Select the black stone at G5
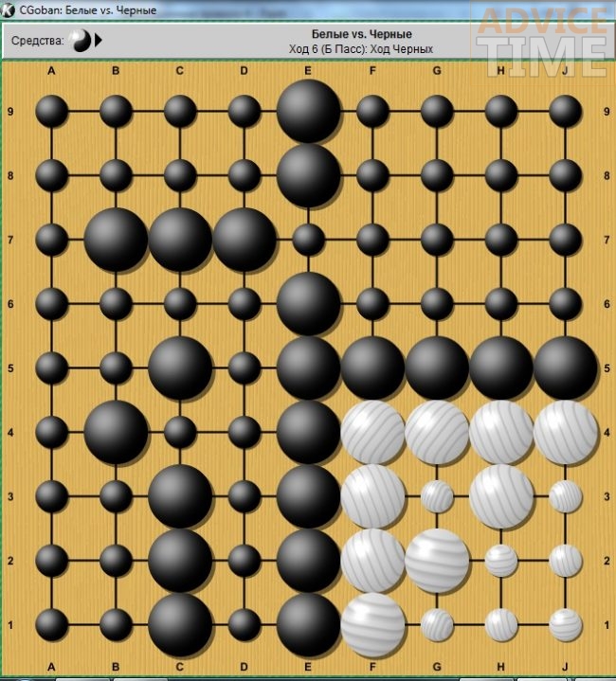This screenshot has width=616, height=681. [437, 368]
